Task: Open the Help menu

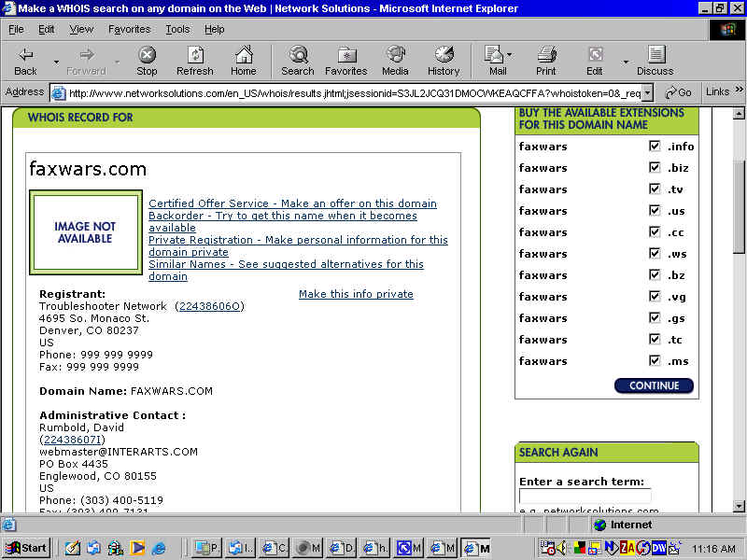Action: pos(215,30)
